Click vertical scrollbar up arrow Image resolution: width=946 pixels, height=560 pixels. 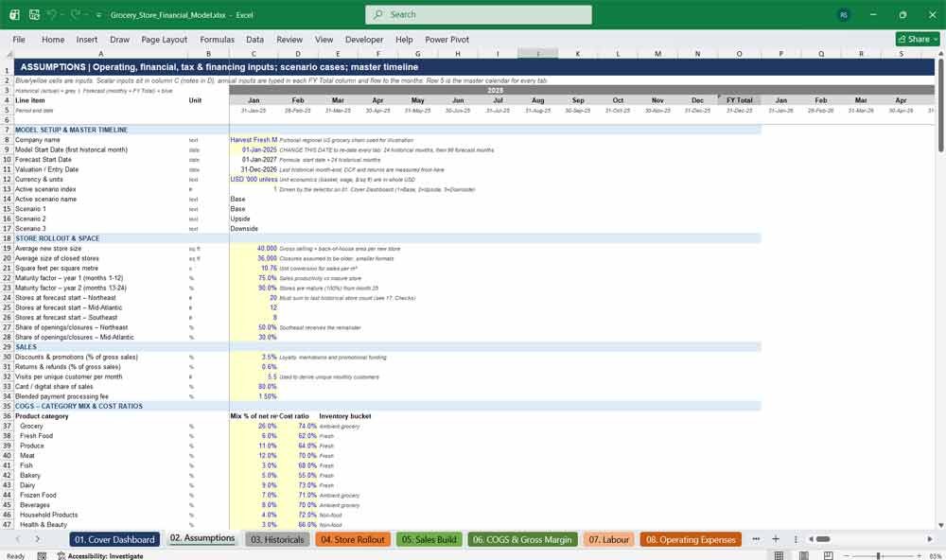pyautogui.click(x=940, y=54)
